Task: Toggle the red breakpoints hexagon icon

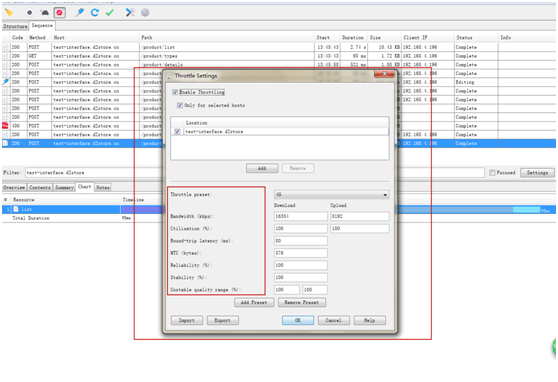Action: 59,13
